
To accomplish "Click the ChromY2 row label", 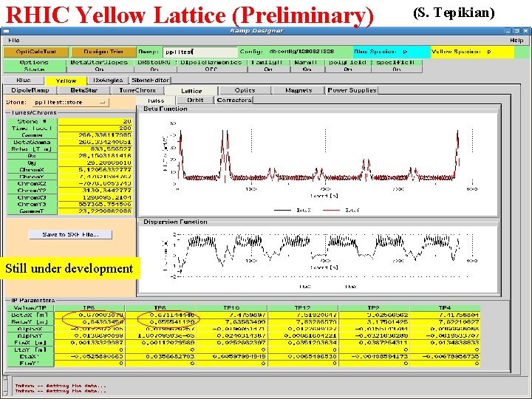I will [33, 191].
